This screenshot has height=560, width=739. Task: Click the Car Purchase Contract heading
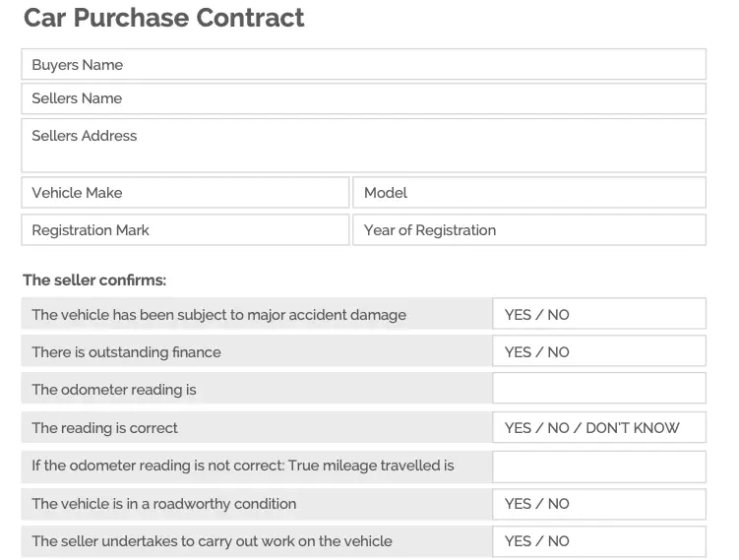coord(164,18)
